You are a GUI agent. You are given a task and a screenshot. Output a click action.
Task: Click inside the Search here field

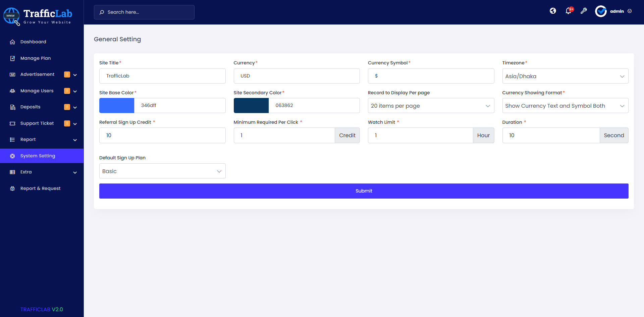(x=144, y=12)
